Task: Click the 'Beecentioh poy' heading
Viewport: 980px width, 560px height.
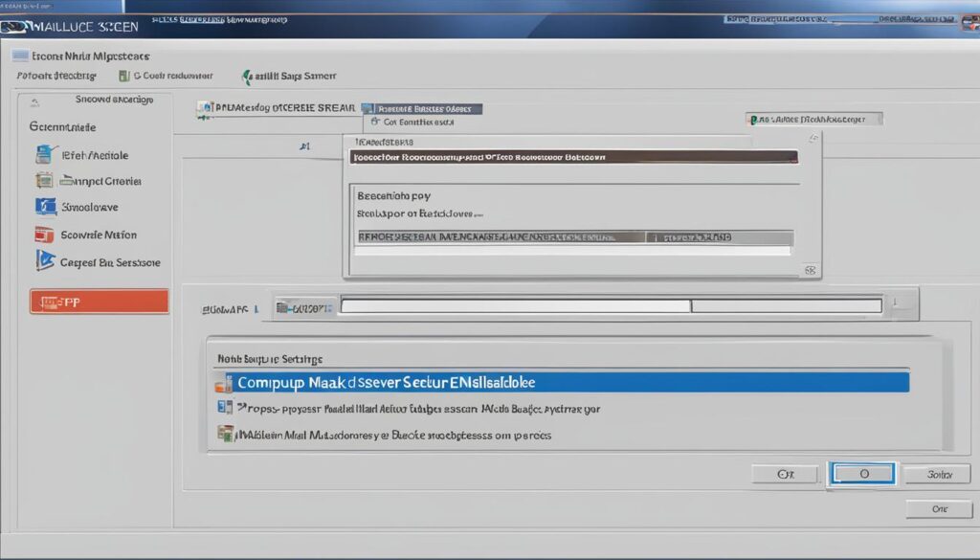Action: [393, 195]
